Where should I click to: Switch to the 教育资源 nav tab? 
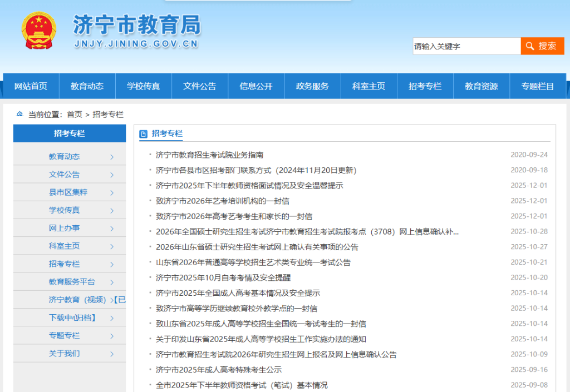(x=481, y=86)
